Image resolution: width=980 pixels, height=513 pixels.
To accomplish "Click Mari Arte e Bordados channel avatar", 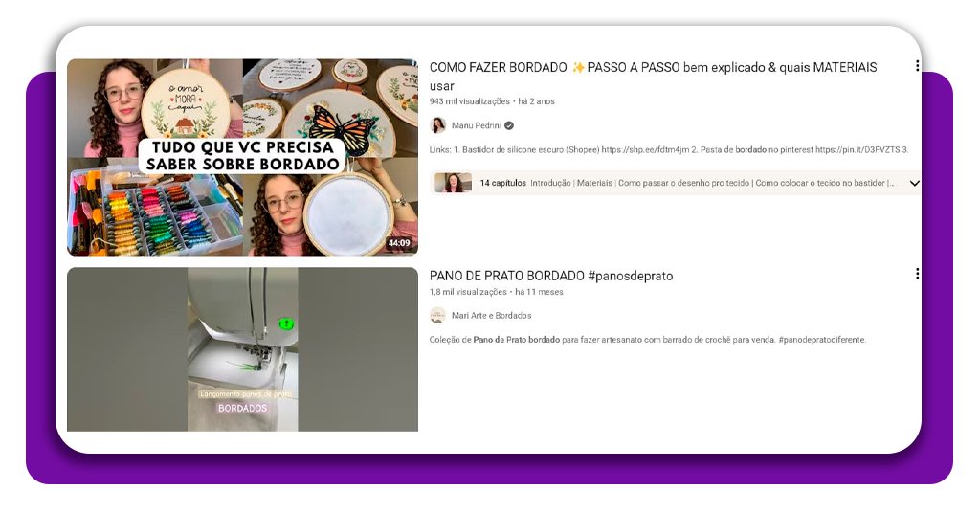I will click(438, 315).
